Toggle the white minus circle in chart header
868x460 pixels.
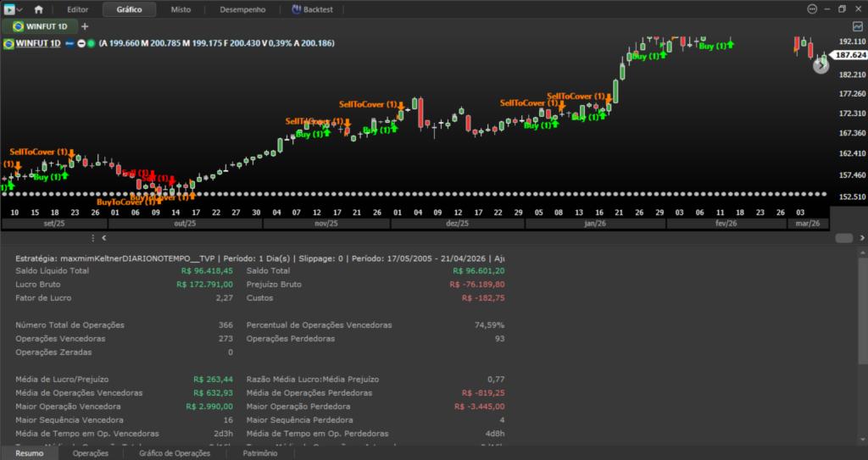tap(81, 44)
